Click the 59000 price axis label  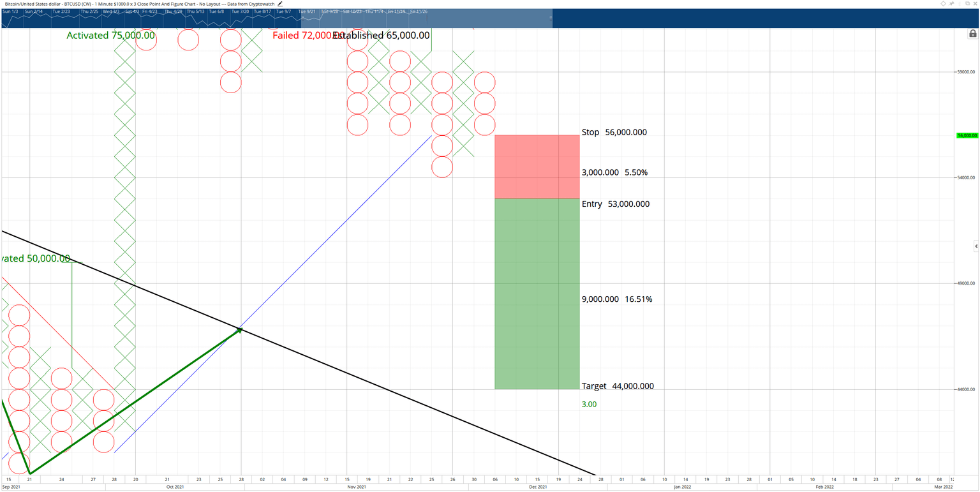click(x=965, y=72)
